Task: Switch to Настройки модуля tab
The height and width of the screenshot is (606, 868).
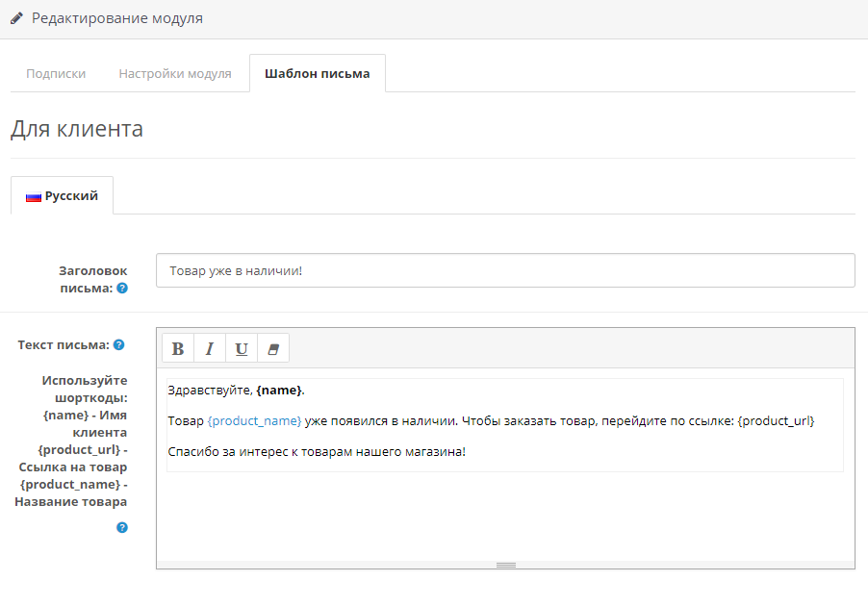Action: tap(175, 73)
